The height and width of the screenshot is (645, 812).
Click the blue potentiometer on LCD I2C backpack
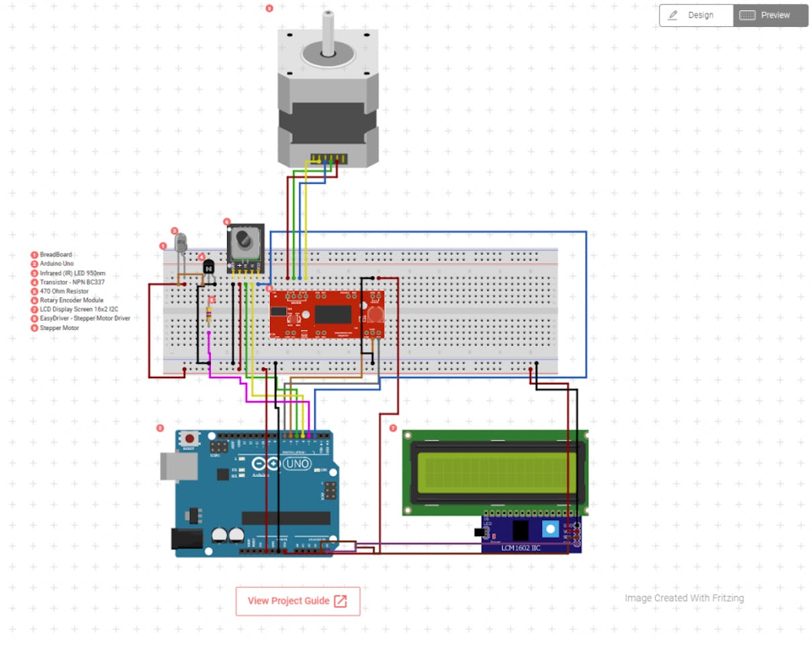point(550,529)
